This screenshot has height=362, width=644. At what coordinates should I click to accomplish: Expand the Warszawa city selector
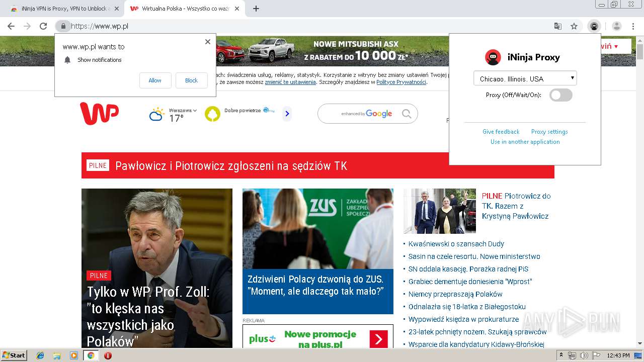point(183,110)
